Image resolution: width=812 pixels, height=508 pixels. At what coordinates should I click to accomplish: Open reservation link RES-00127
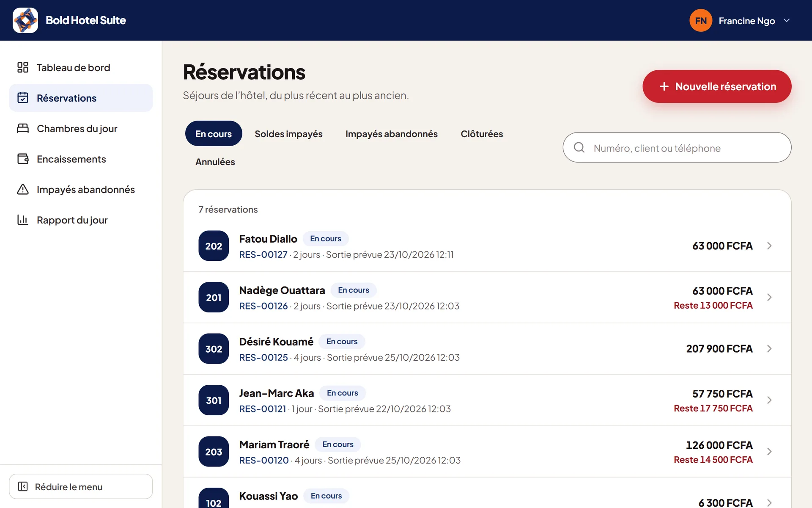point(263,254)
